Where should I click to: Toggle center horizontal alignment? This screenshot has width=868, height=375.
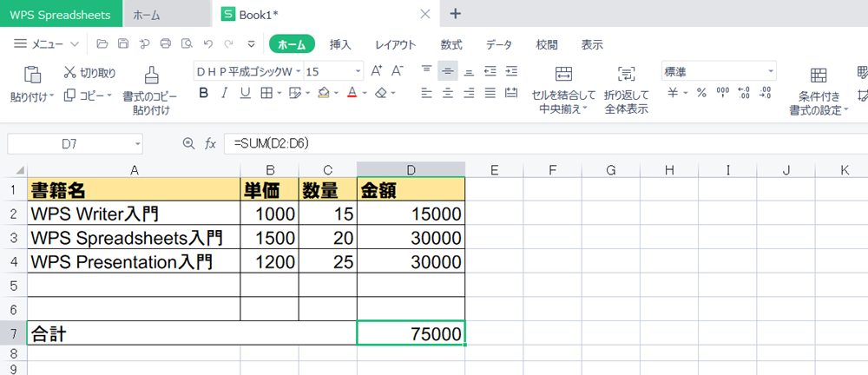pyautogui.click(x=448, y=93)
